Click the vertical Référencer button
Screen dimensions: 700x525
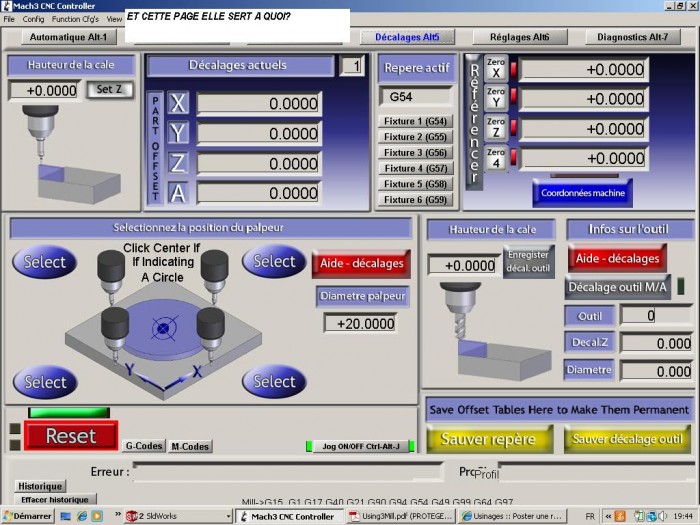point(474,122)
